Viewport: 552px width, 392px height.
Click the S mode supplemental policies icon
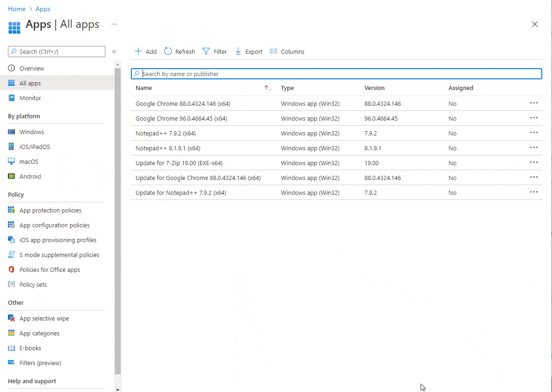pyautogui.click(x=11, y=254)
